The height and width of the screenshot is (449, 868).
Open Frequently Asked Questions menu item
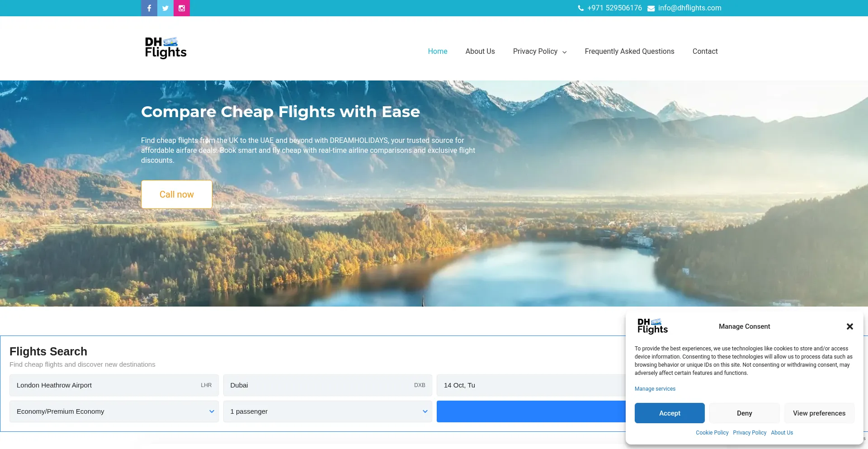[x=629, y=52]
